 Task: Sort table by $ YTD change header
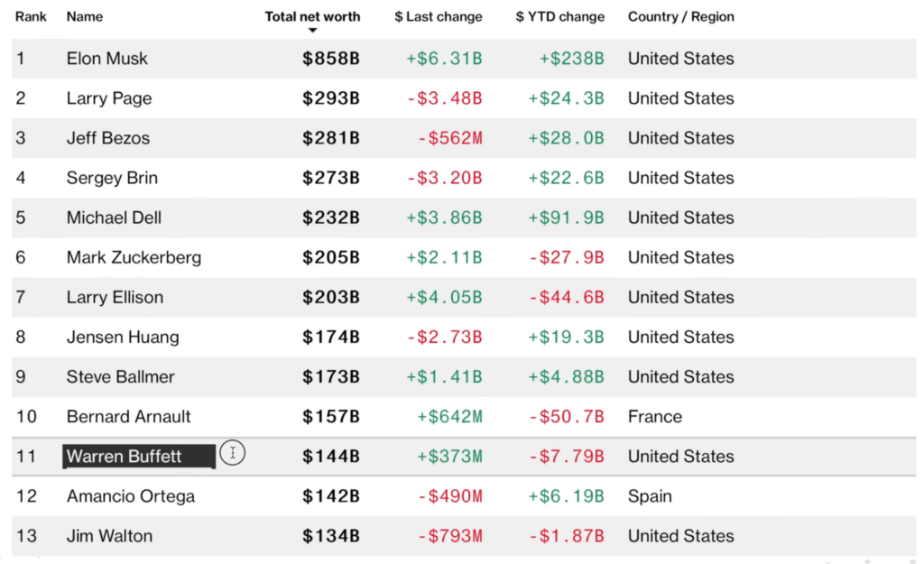point(559,16)
